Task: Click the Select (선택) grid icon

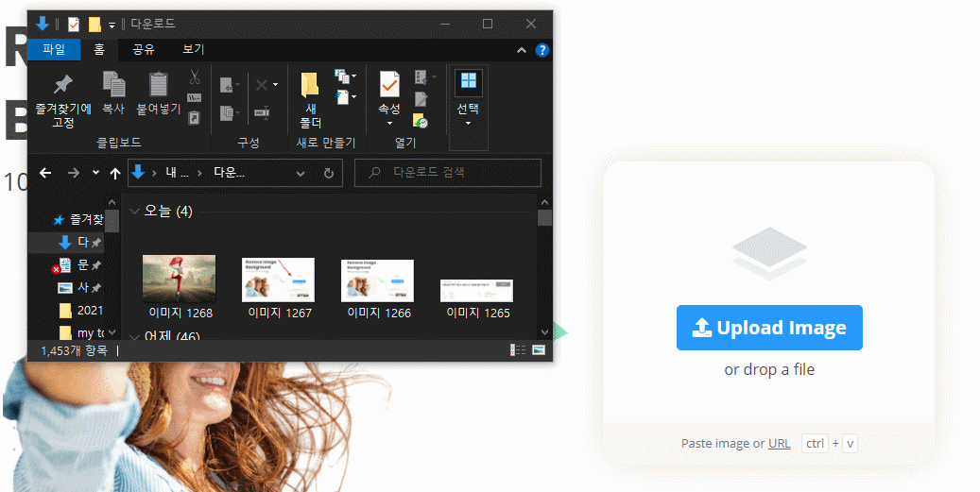Action: coord(468,81)
